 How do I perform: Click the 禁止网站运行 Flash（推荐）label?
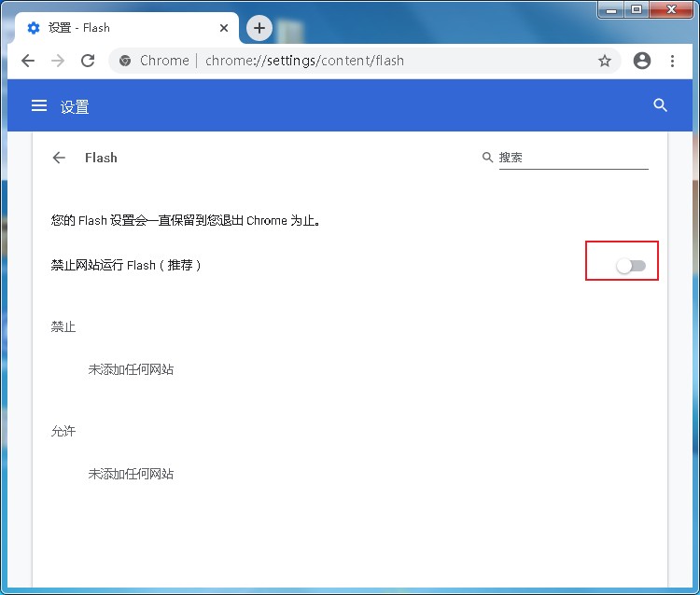(126, 266)
